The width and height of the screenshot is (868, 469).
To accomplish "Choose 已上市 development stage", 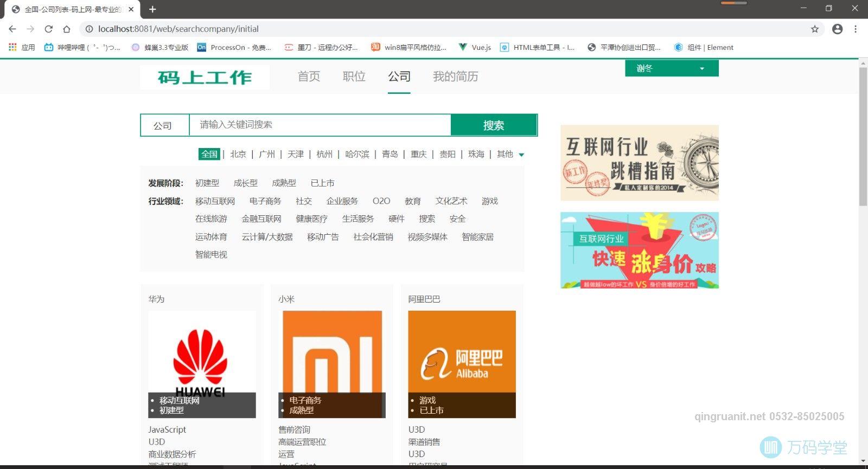I will [x=322, y=183].
